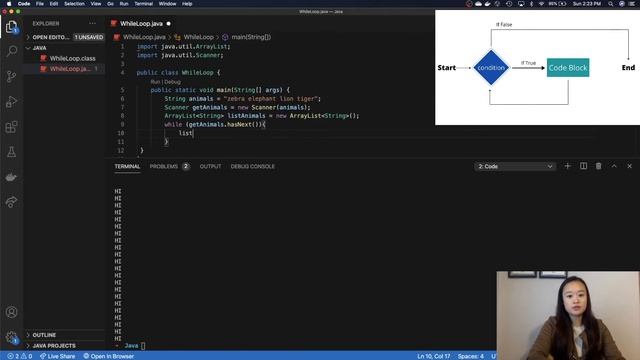Select the Terminal panel tab
Image resolution: width=640 pixels, height=360 pixels.
coord(127,167)
